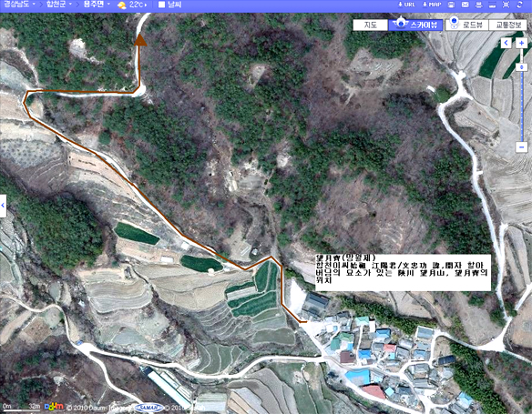The height and width of the screenshot is (414, 532).
Task: Open the 경상남도 province dropdown
Action: [19, 5]
